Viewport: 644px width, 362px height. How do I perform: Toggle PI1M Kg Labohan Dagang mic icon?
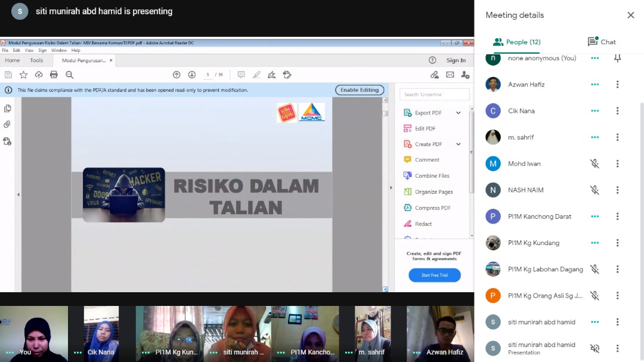pyautogui.click(x=595, y=269)
